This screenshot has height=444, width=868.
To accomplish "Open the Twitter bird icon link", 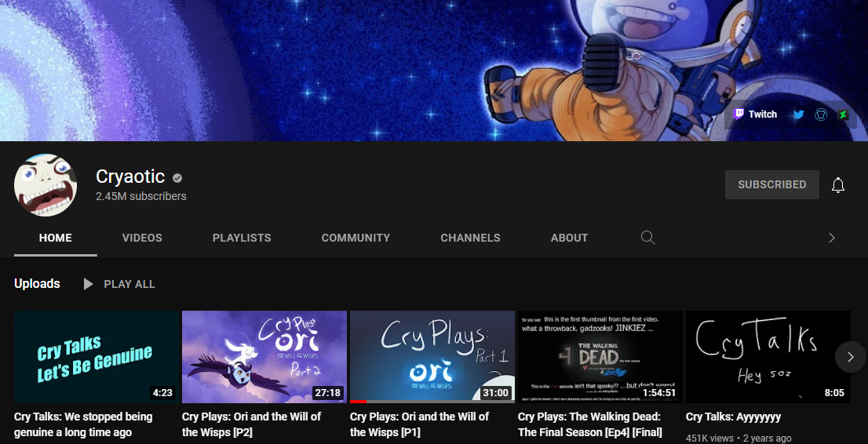I will [798, 115].
